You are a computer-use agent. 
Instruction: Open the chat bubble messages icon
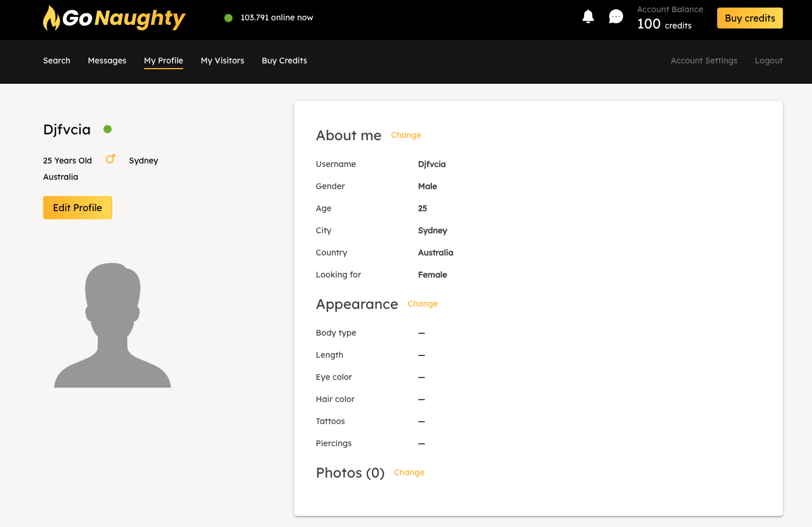[616, 17]
